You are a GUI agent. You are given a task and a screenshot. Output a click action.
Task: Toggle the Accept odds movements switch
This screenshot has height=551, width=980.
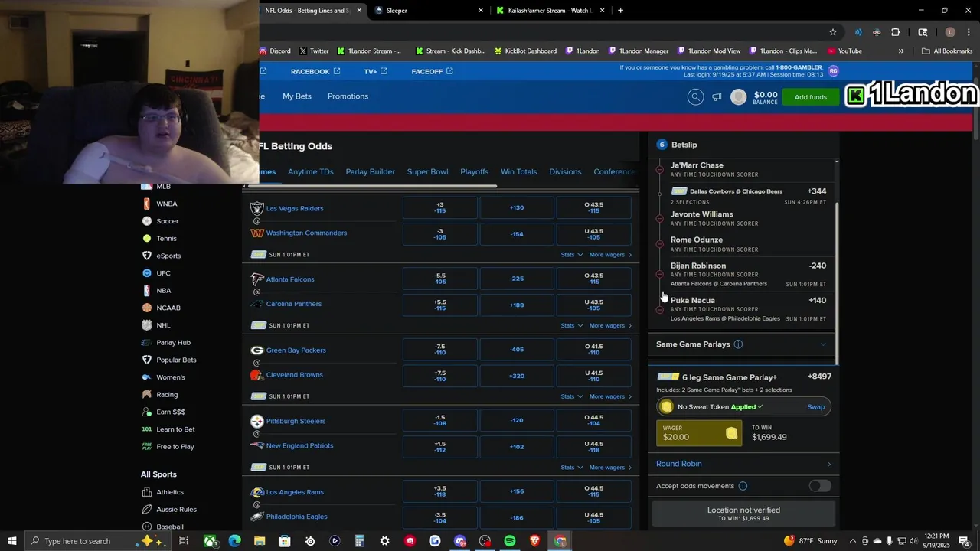click(819, 486)
